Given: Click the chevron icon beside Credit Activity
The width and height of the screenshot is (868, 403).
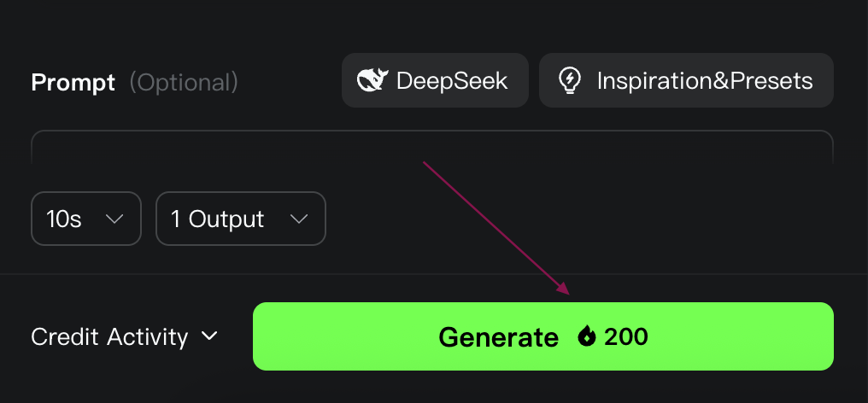Looking at the screenshot, I should coord(209,336).
